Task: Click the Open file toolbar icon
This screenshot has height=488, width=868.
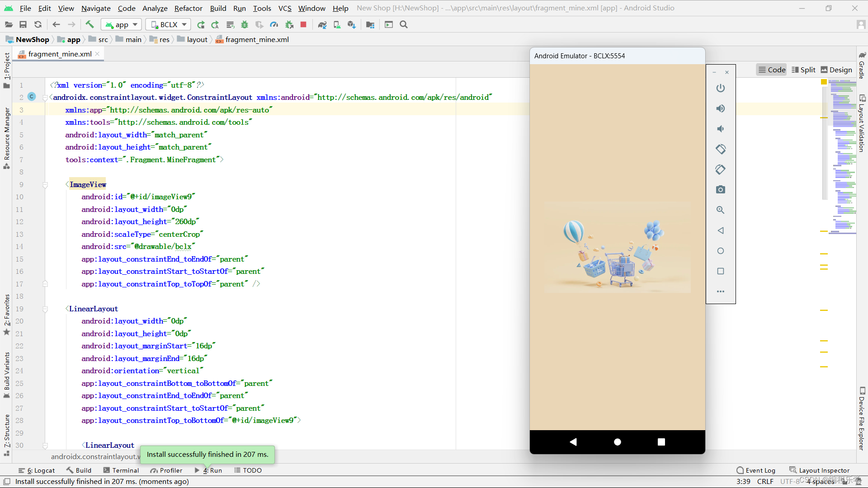Action: click(x=9, y=25)
